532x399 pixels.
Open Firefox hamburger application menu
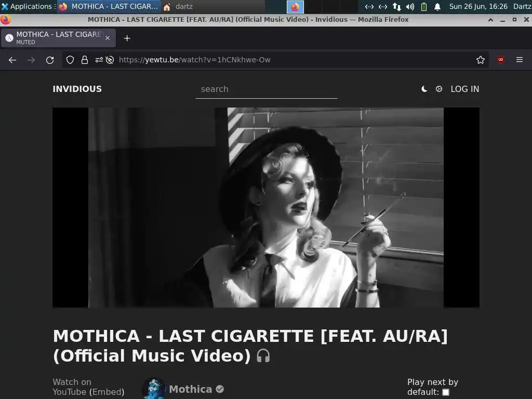pos(520,60)
